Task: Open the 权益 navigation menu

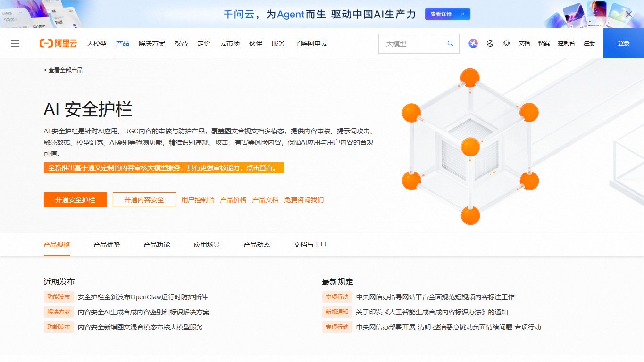Action: tap(181, 43)
